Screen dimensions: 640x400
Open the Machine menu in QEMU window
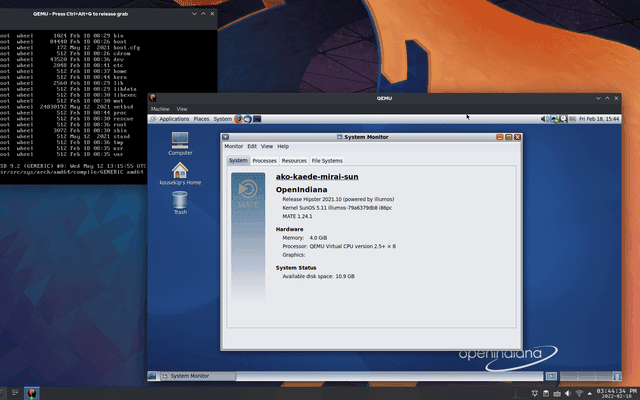click(160, 109)
